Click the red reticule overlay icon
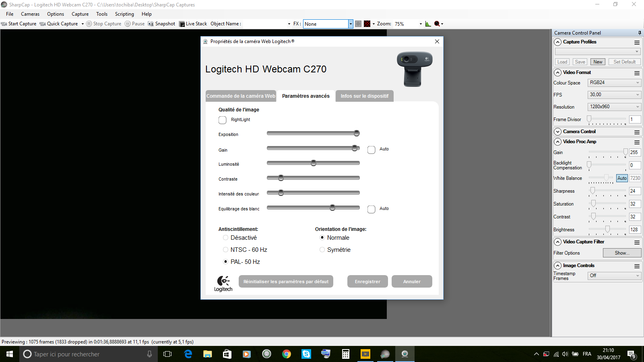 [367, 24]
